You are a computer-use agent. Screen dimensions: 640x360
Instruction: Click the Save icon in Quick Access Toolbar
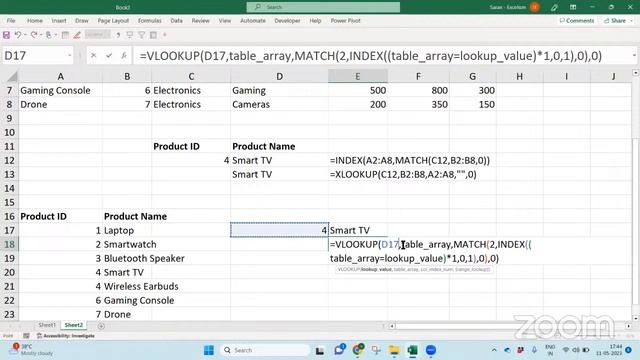click(x=6, y=35)
